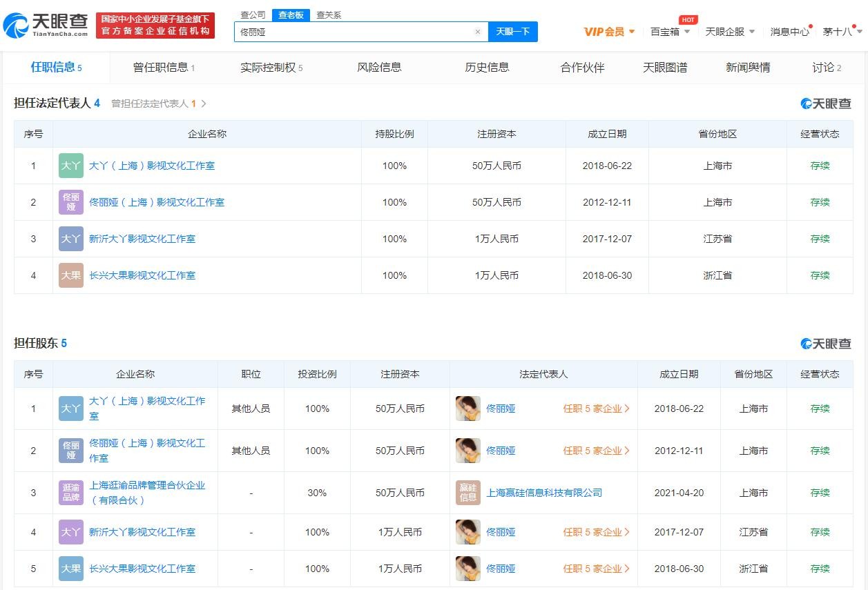Click the purple 佟丽娅 company icon in legal representative table
Screen dimensions: 868x590
(x=71, y=202)
